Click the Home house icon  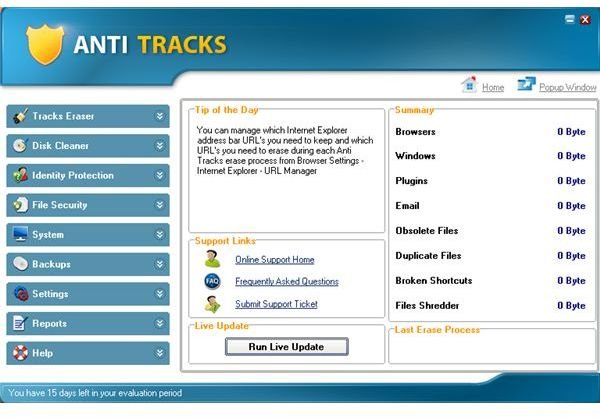coord(470,85)
